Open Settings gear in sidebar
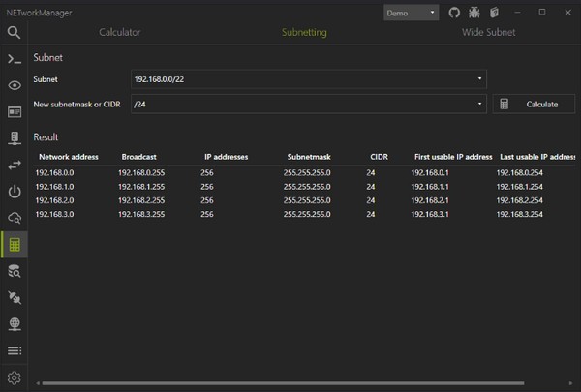This screenshot has width=581, height=392. 15,377
